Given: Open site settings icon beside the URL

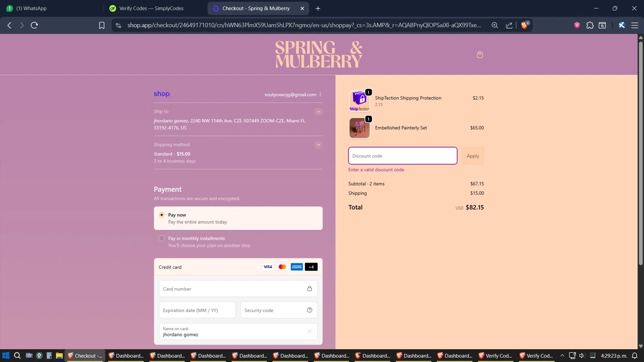Looking at the screenshot, I should [118, 25].
